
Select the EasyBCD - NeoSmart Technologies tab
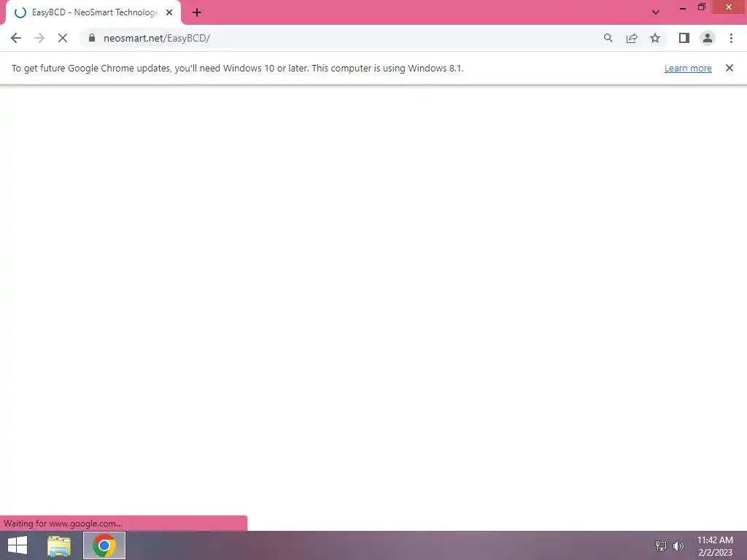(x=93, y=13)
